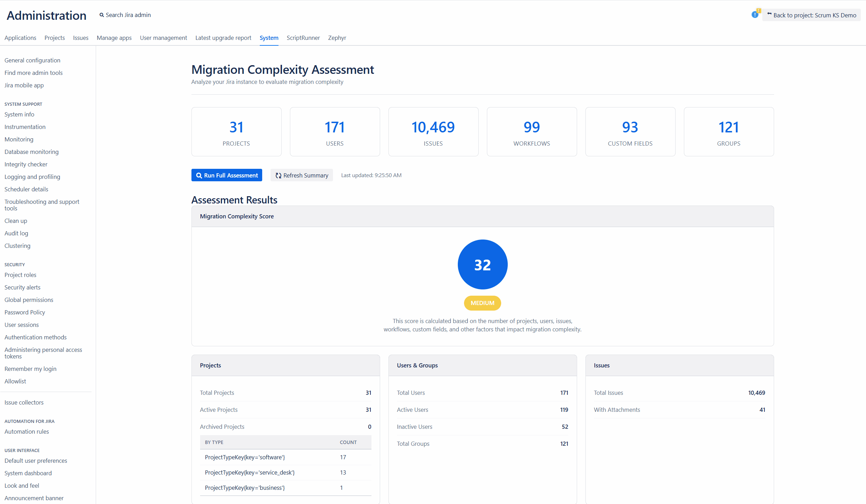Click the search magnifier beside Search Jira admin
The width and height of the screenshot is (866, 504).
[102, 15]
